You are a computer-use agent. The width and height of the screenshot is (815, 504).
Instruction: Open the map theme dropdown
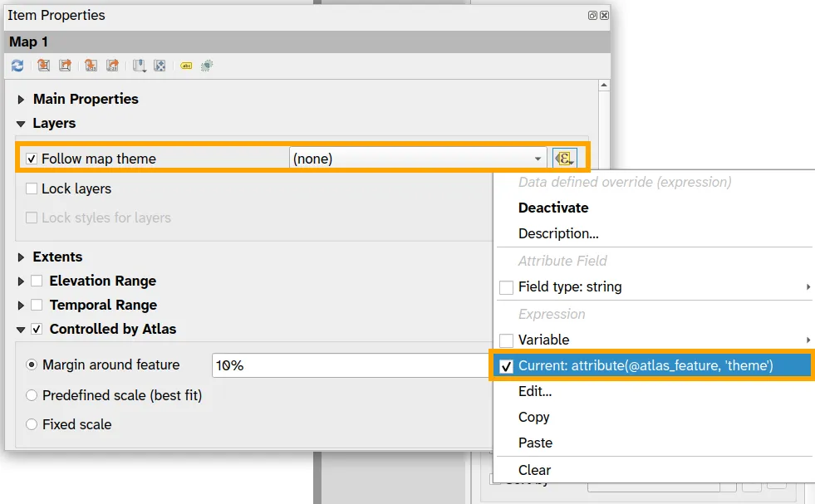[537, 158]
